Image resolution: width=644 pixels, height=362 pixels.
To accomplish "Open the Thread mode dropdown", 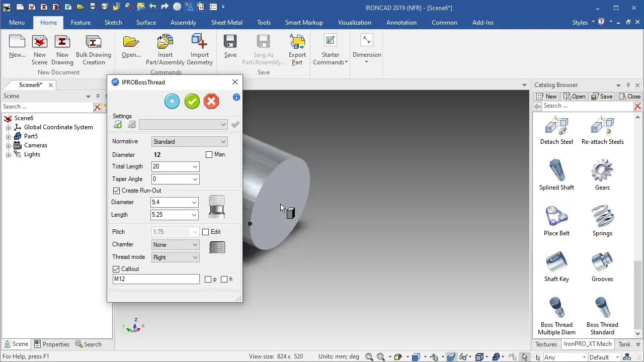I will [x=175, y=257].
